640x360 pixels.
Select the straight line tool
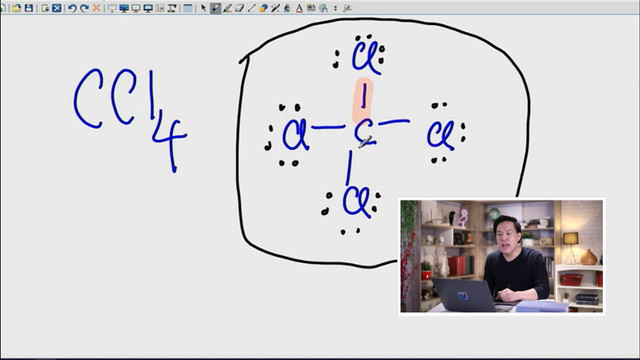(251, 8)
